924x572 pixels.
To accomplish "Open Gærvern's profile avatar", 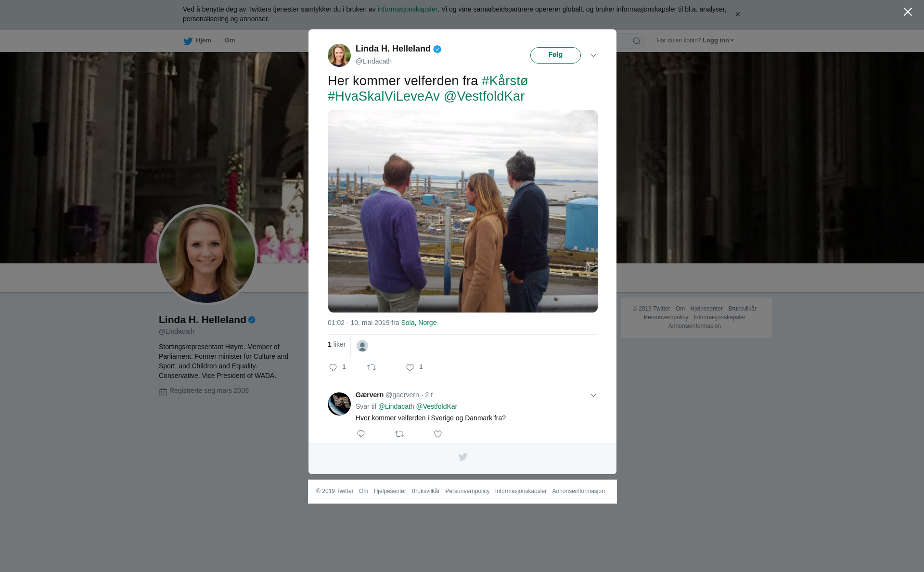I will click(x=339, y=404).
